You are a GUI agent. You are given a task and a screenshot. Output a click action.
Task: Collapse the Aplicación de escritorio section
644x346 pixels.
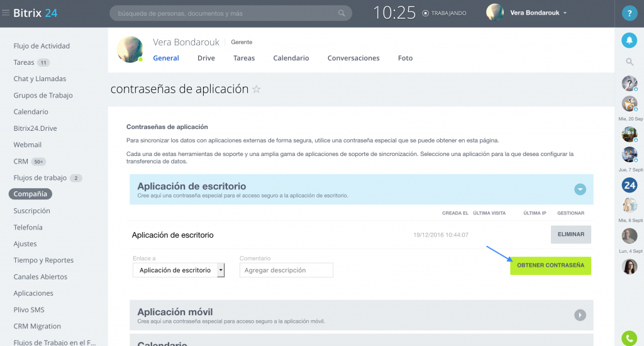click(580, 189)
